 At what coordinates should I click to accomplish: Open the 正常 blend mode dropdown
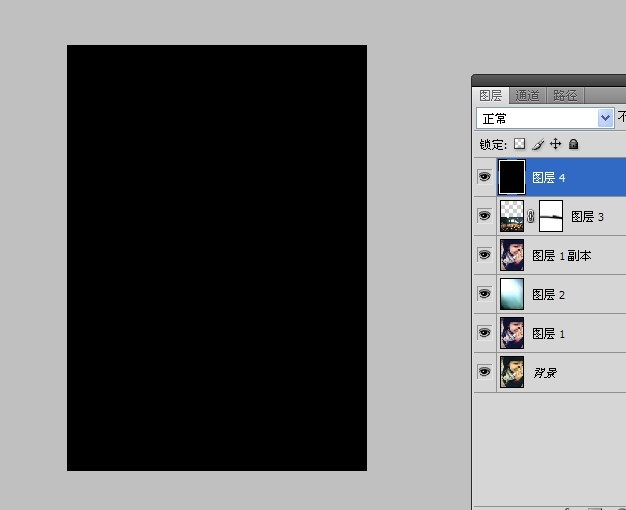(545, 118)
